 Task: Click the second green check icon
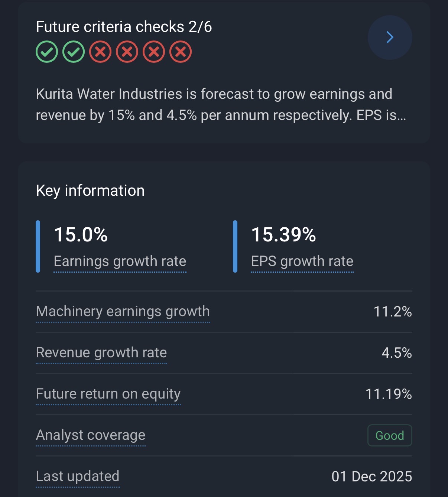click(x=74, y=52)
